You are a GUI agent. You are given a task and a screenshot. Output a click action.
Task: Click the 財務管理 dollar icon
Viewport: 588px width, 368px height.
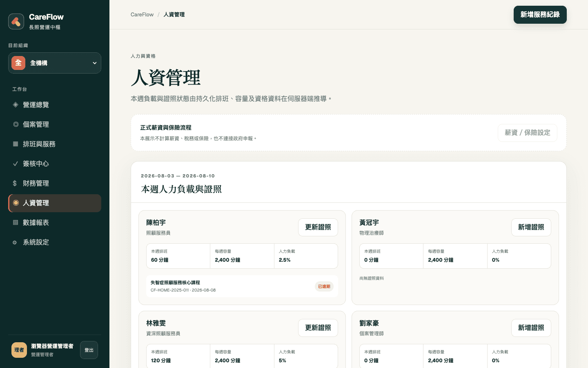pyautogui.click(x=15, y=183)
